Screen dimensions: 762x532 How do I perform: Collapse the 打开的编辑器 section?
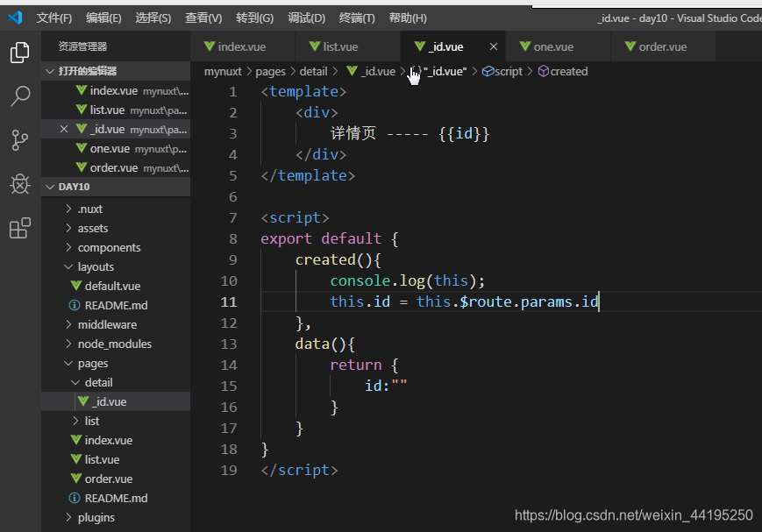[116, 71]
